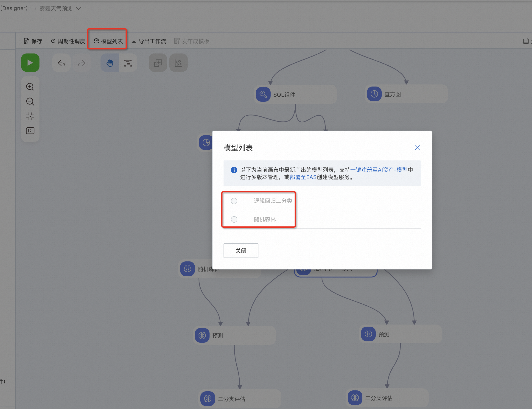Select the right 二分类评估 node
532x409 pixels.
click(387, 398)
